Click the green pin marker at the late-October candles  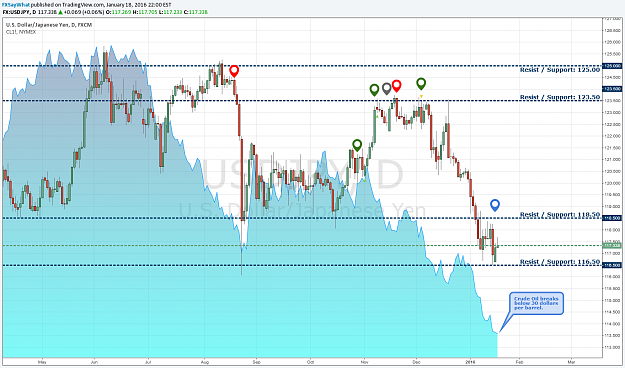tap(357, 145)
